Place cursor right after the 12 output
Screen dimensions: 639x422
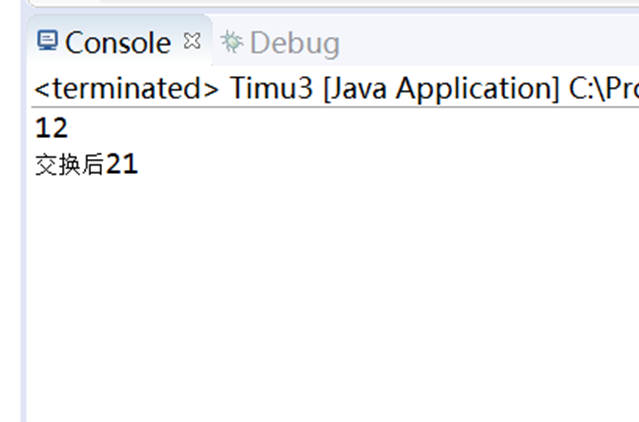pyautogui.click(x=69, y=128)
